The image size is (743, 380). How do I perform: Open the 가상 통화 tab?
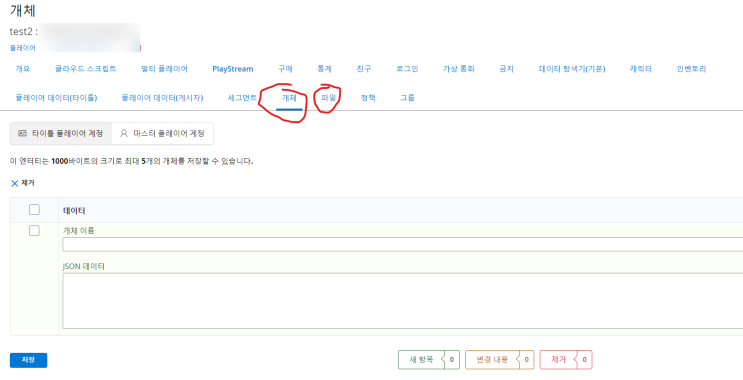point(459,69)
